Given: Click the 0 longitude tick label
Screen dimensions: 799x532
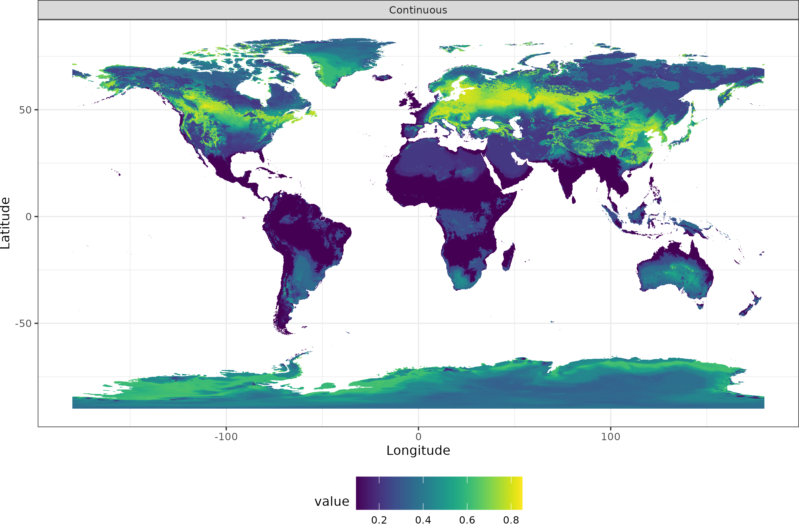Looking at the screenshot, I should (x=418, y=437).
